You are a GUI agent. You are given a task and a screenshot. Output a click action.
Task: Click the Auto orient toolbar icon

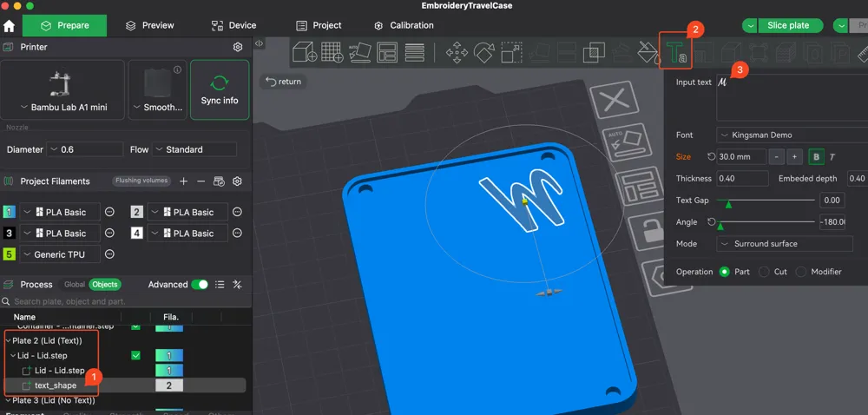[x=360, y=52]
